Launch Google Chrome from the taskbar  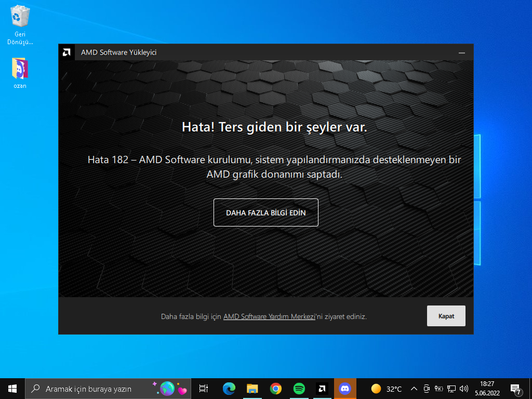[x=276, y=389]
